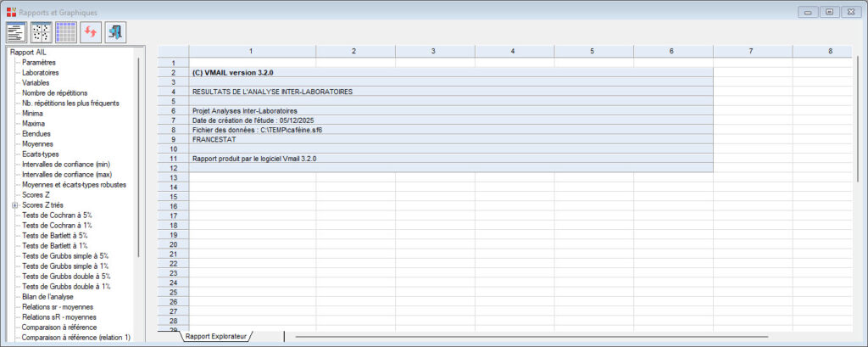Click the tree panel vertical scrollbar
868x347 pixels.
(139, 153)
